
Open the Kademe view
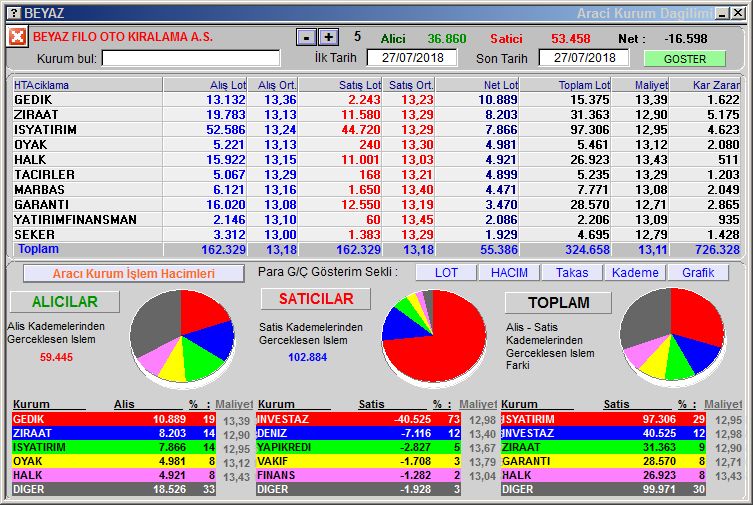click(635, 273)
